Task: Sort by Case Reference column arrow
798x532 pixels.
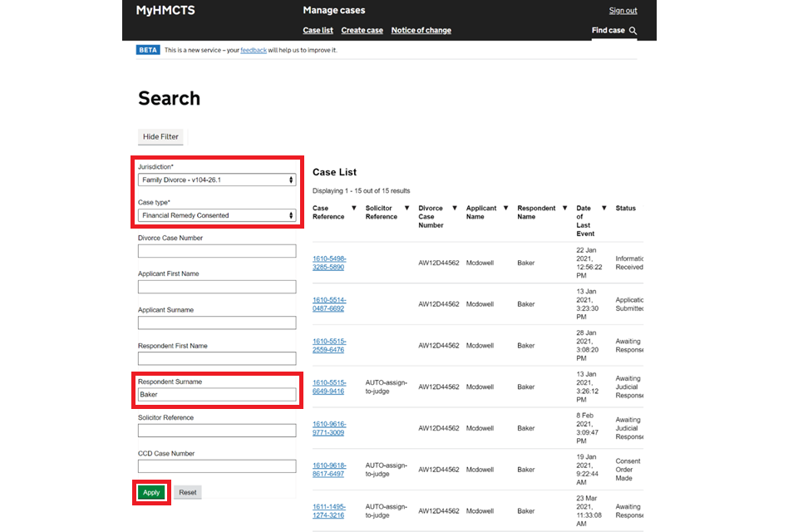Action: tap(353, 209)
